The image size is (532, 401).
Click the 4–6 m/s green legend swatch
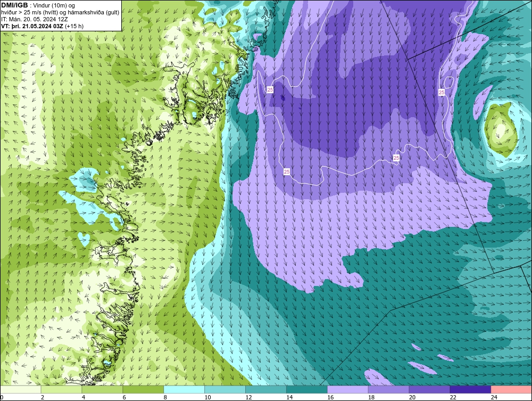coord(102,389)
